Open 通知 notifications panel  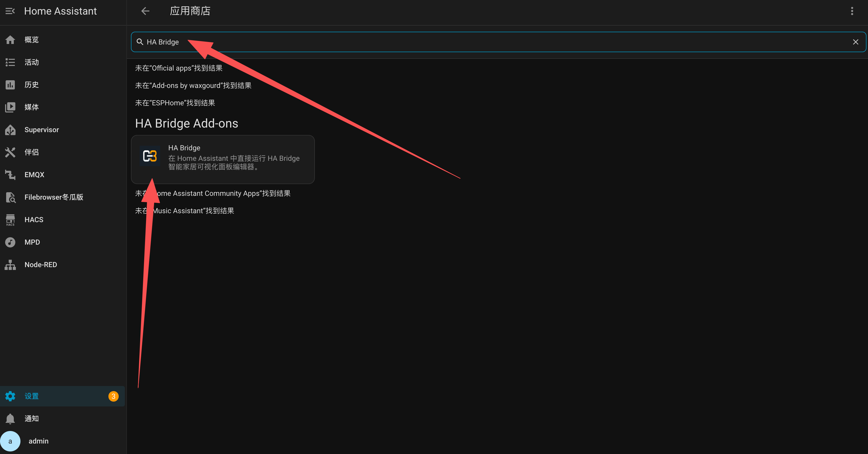pyautogui.click(x=63, y=419)
